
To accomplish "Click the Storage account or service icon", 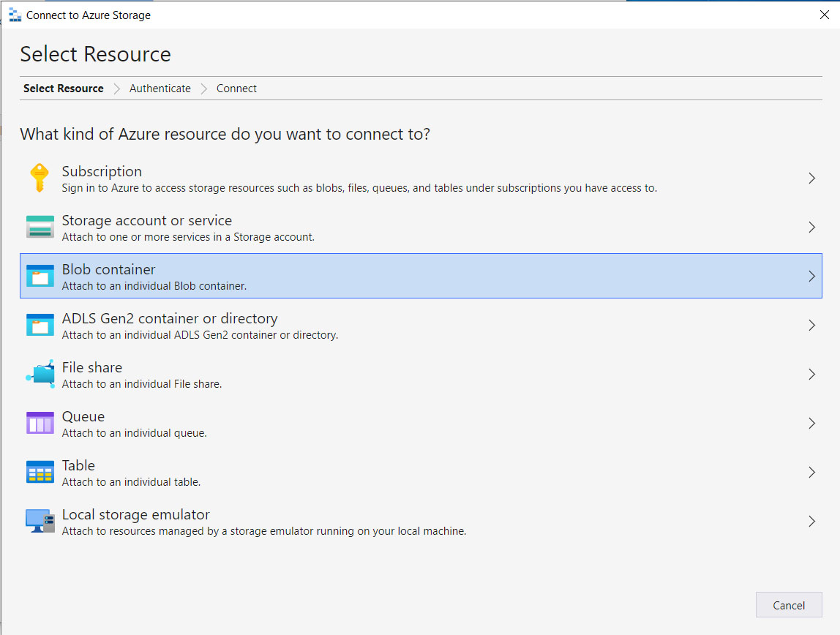I will tap(40, 227).
